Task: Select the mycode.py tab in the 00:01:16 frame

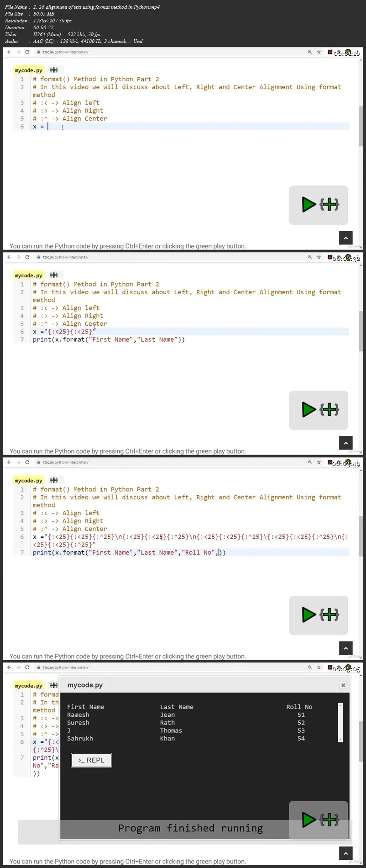Action: (28, 70)
